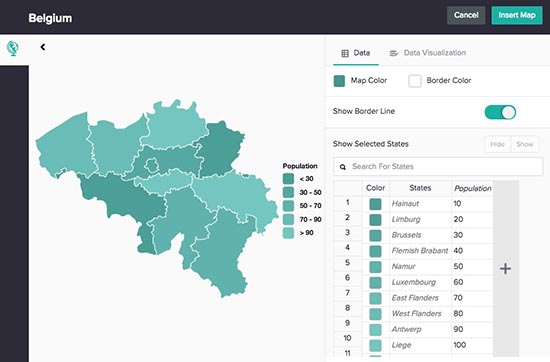550x362 pixels.
Task: Open the Border Color swatch
Action: (415, 81)
